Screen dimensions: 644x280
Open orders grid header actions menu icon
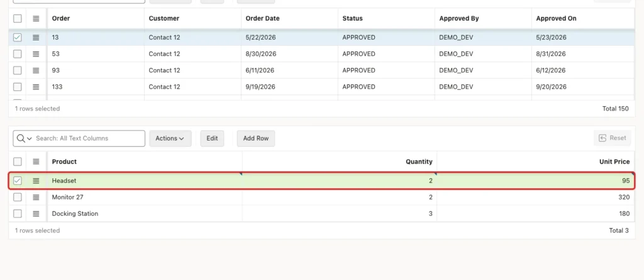36,18
